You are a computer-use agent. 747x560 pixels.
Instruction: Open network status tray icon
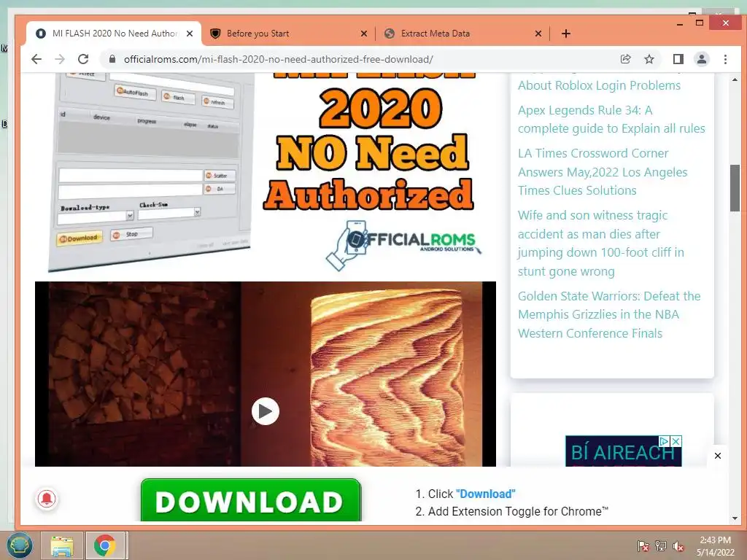click(661, 546)
